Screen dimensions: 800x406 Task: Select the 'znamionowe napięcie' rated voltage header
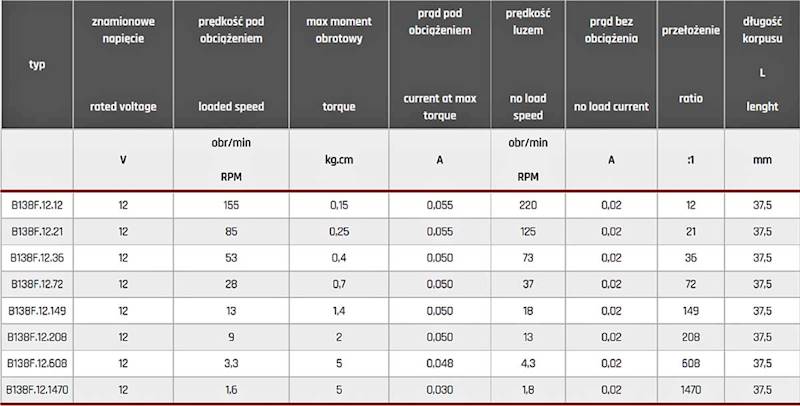click(123, 64)
